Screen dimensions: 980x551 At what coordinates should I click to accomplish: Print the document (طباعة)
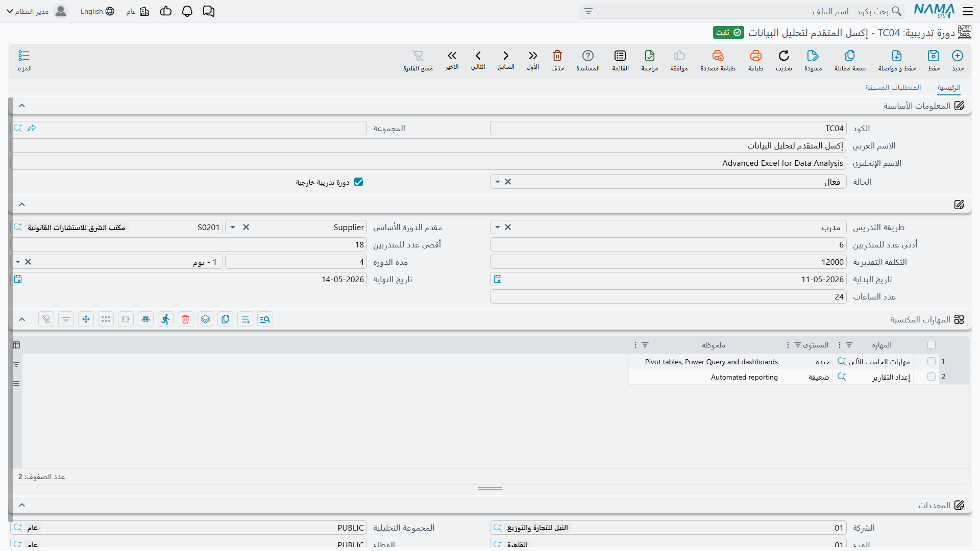(x=755, y=60)
